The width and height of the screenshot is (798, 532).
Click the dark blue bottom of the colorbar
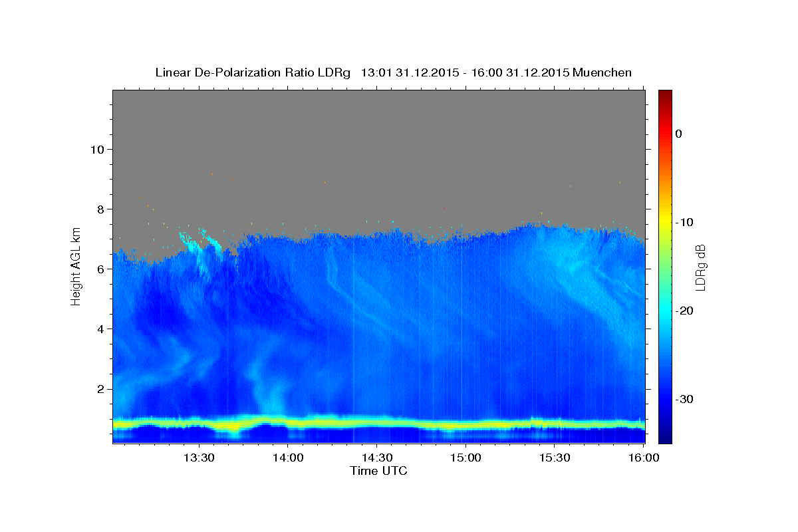point(665,436)
